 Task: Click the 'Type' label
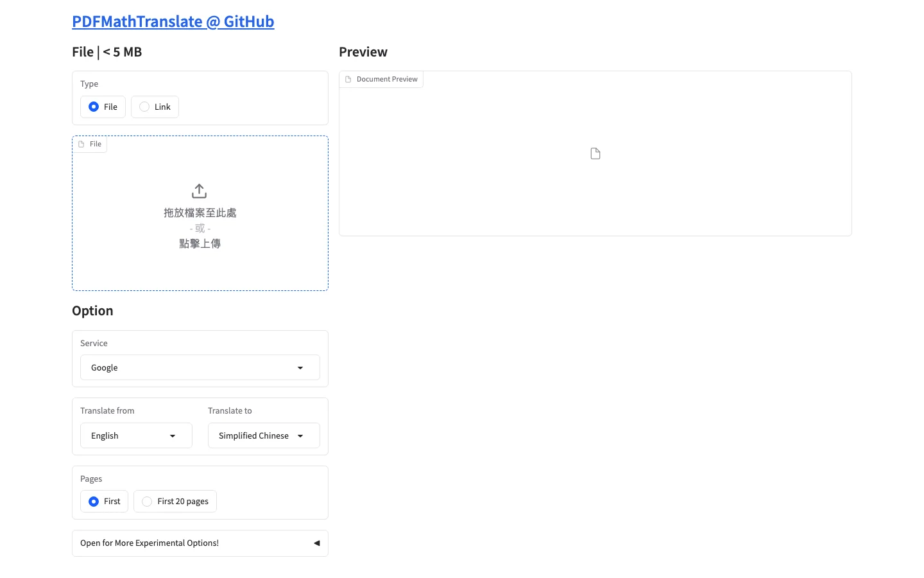pos(89,83)
